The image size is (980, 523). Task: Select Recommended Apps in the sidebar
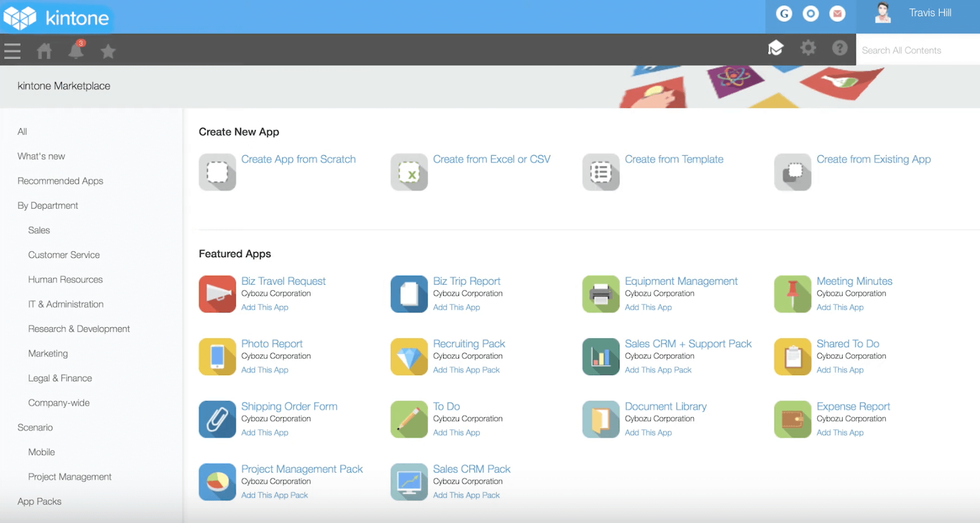point(60,181)
